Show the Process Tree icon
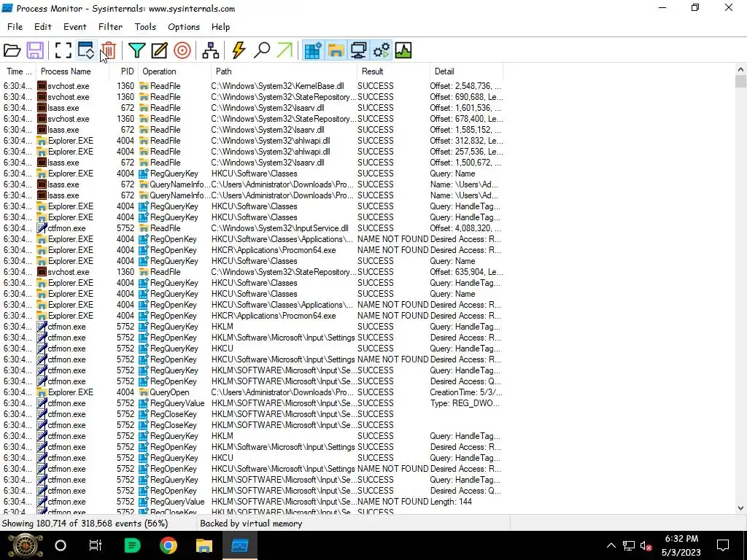Viewport: 747px width, 560px height. coord(211,50)
